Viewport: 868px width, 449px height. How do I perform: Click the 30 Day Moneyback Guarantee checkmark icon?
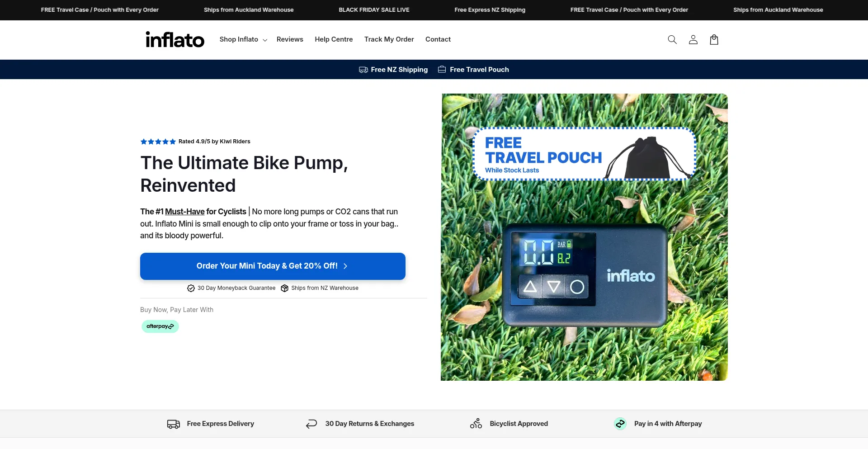pyautogui.click(x=191, y=288)
